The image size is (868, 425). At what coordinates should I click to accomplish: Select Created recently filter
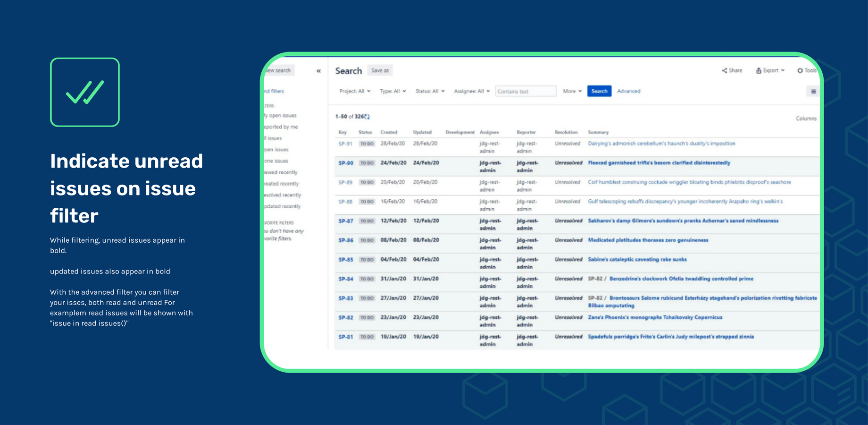[x=281, y=184]
